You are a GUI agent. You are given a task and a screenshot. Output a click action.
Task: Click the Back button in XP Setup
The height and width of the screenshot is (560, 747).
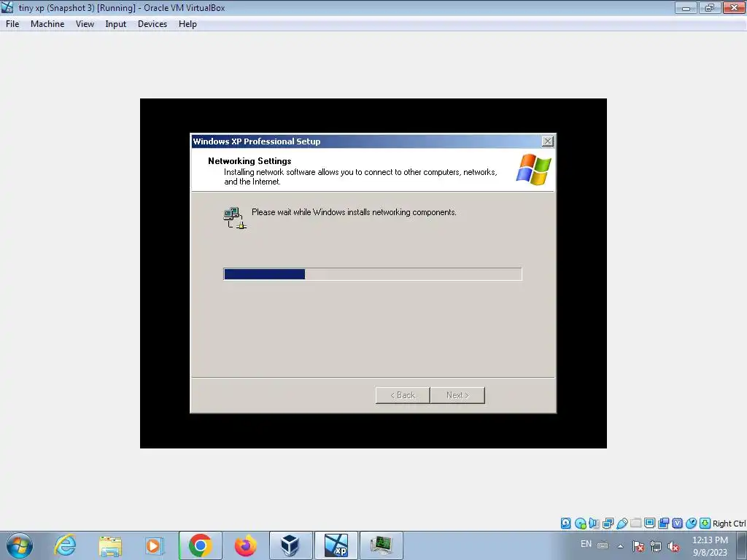(x=403, y=395)
